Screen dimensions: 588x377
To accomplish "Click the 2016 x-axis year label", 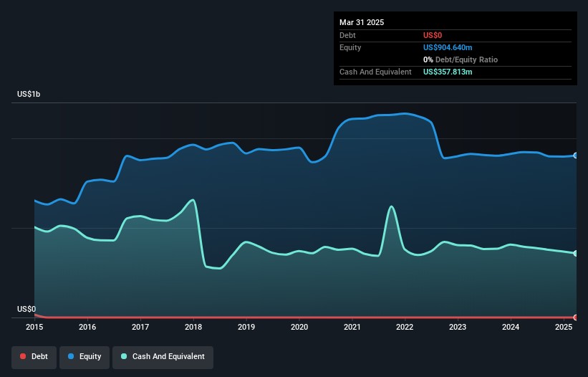I will (87, 328).
